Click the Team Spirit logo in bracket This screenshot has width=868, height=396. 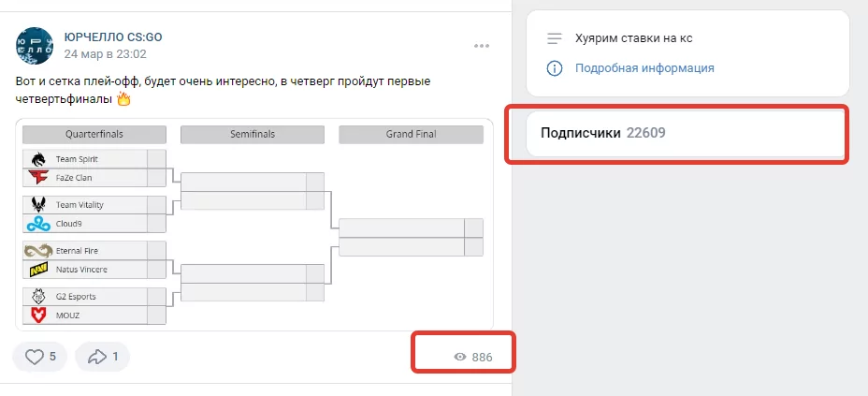[x=38, y=159]
